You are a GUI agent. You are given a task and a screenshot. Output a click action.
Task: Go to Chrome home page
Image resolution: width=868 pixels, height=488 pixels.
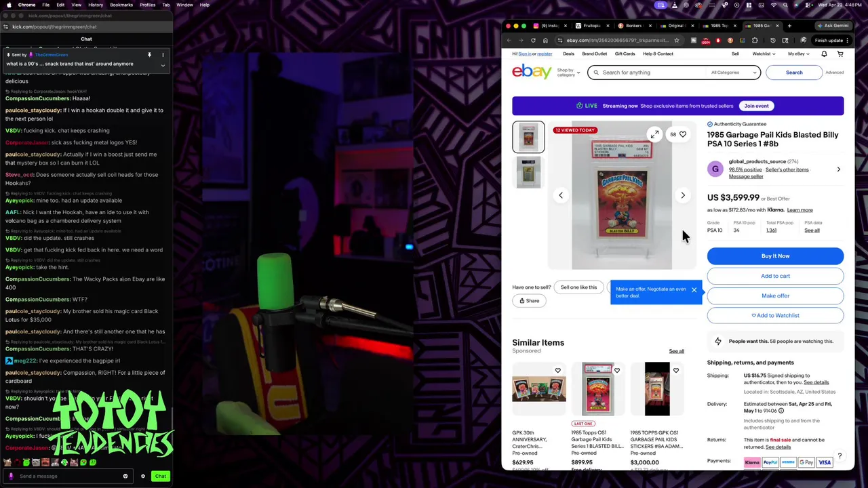pos(545,40)
